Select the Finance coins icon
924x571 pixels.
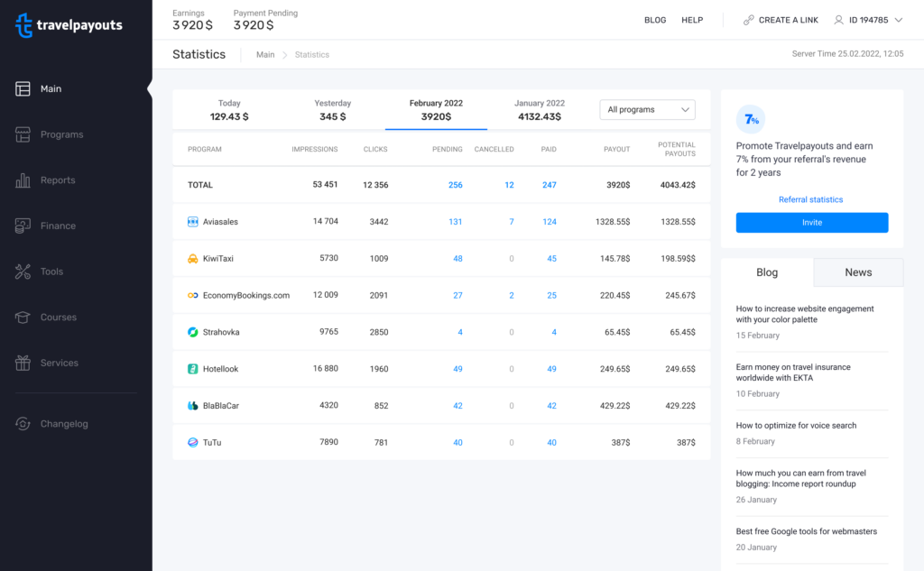coord(23,226)
